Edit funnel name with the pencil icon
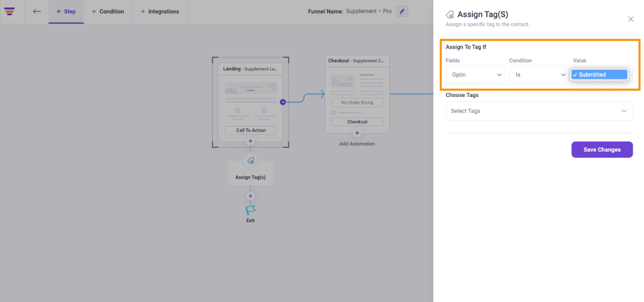Viewport: 644px width, 302px height. point(402,11)
